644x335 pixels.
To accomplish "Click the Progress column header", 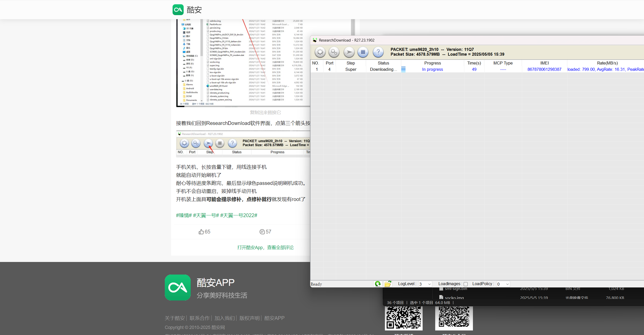I will click(432, 63).
